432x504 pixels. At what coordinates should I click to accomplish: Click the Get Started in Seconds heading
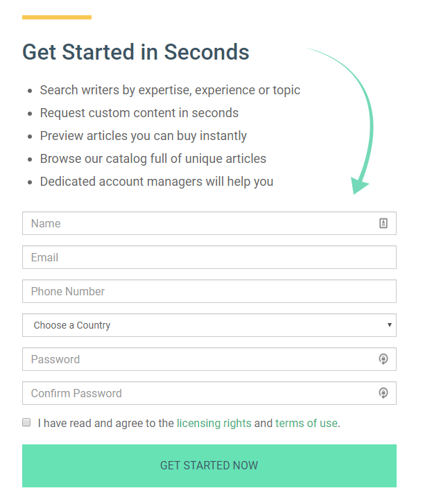136,52
